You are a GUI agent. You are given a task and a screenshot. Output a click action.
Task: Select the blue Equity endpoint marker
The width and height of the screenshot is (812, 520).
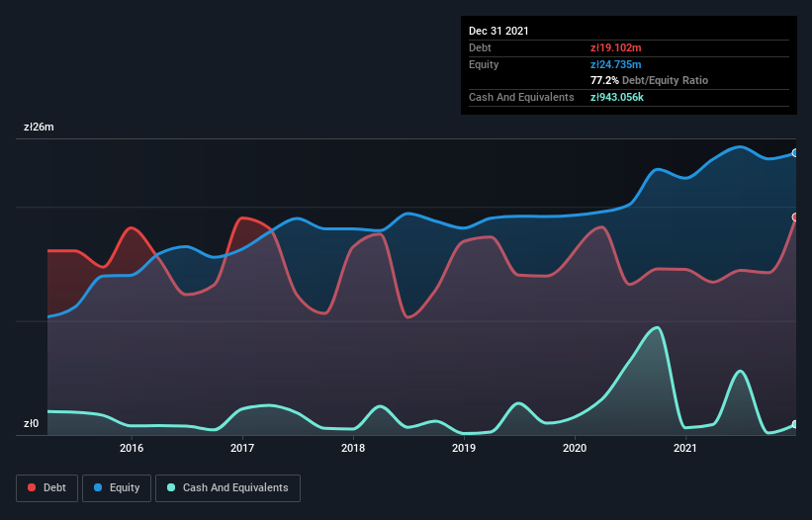click(795, 153)
